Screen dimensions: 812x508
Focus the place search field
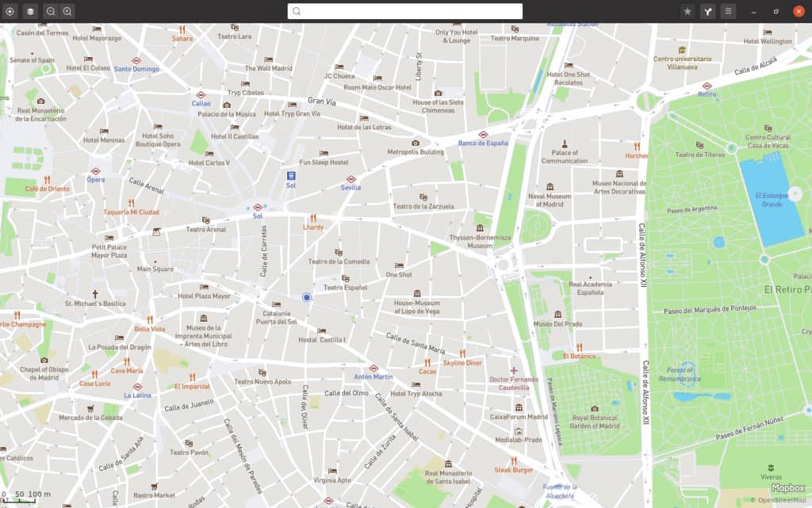point(405,11)
